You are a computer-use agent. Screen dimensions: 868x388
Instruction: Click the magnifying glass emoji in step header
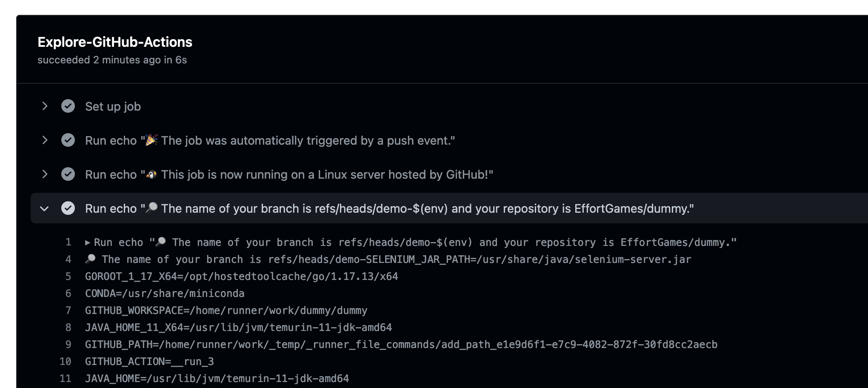pyautogui.click(x=151, y=208)
